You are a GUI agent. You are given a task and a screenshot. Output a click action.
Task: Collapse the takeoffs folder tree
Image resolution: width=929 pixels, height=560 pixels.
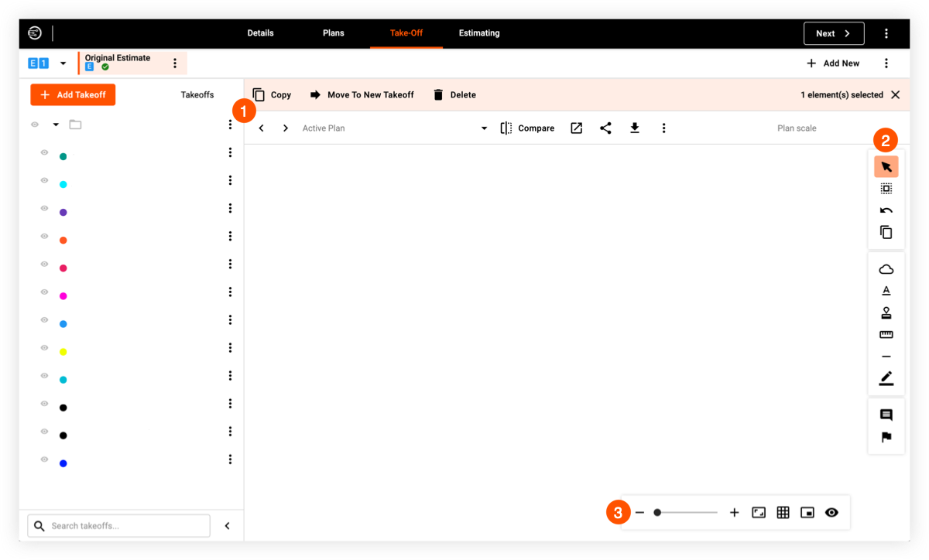click(54, 124)
